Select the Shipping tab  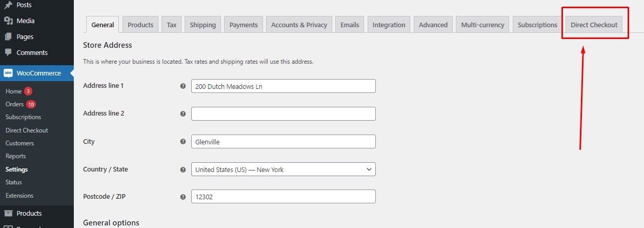(x=203, y=25)
